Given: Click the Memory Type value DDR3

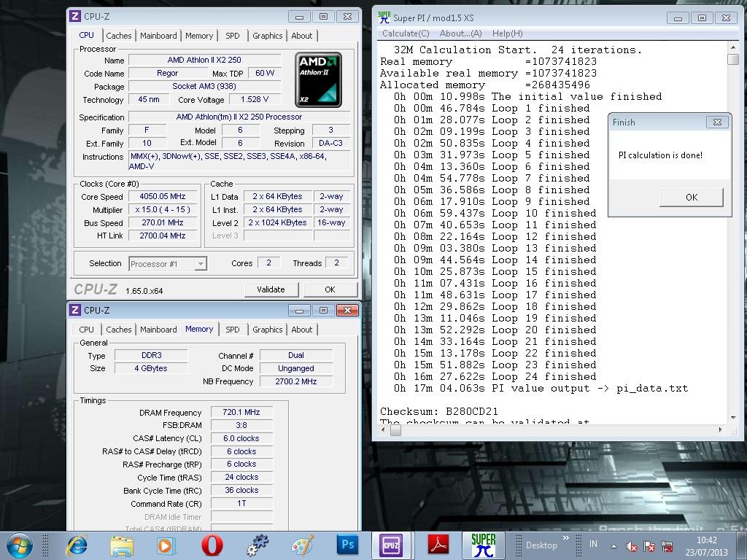Looking at the screenshot, I should coord(152,355).
